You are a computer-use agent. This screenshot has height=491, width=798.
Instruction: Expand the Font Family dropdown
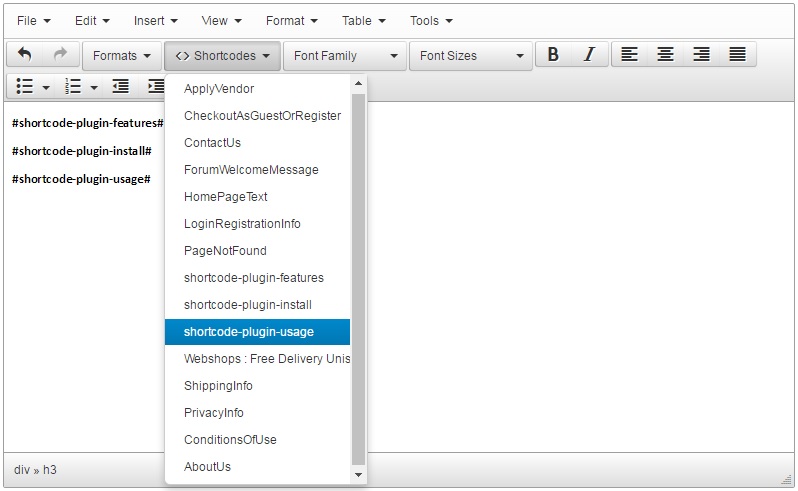pyautogui.click(x=345, y=56)
